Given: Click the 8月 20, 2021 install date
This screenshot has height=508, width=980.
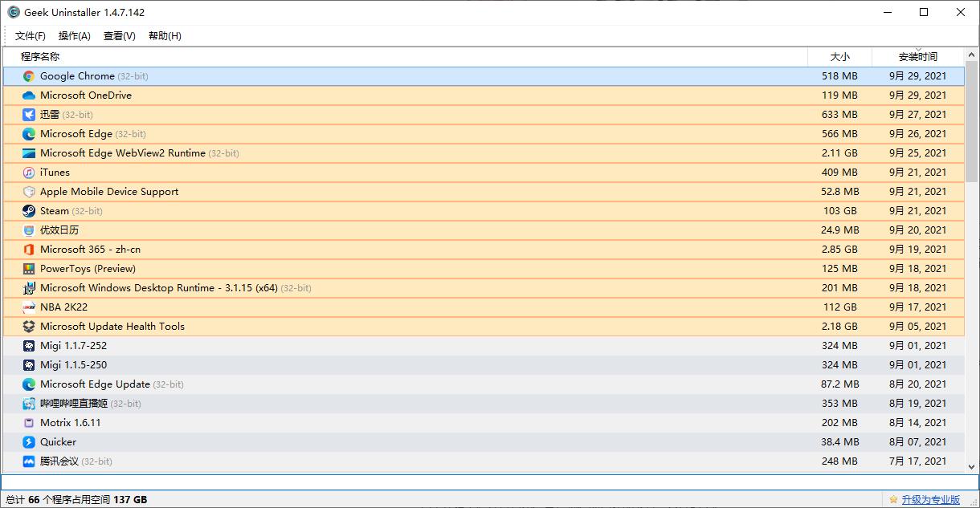Looking at the screenshot, I should (x=917, y=384).
